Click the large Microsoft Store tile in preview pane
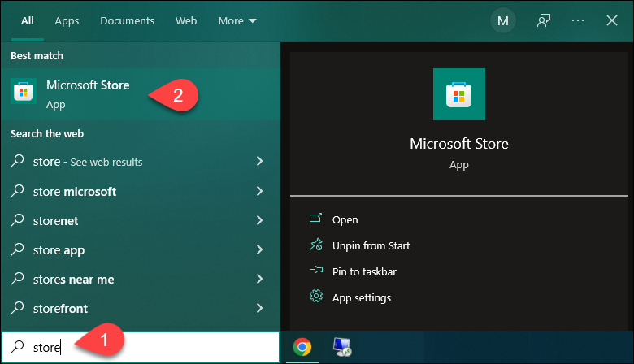The image size is (634, 364). tap(459, 94)
